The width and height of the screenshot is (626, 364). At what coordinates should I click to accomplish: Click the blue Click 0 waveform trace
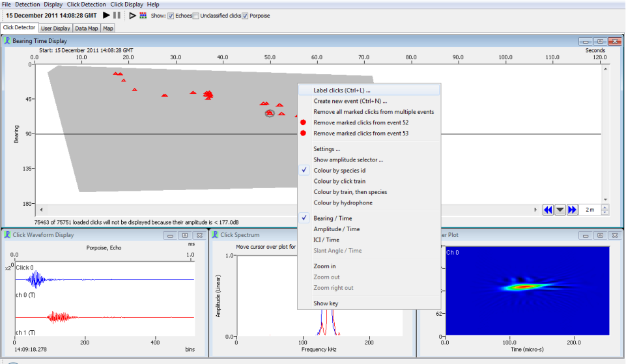(105, 279)
